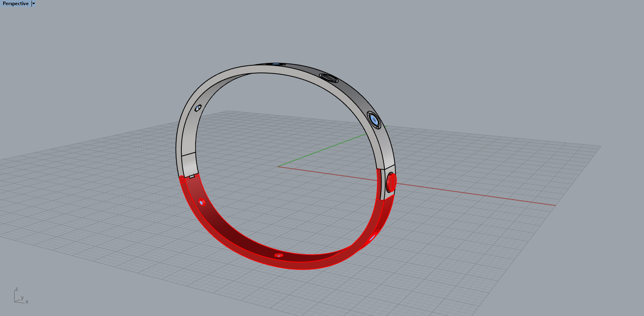Open the Perspective viewport dropdown arrow
This screenshot has height=316, width=644.
33,4
